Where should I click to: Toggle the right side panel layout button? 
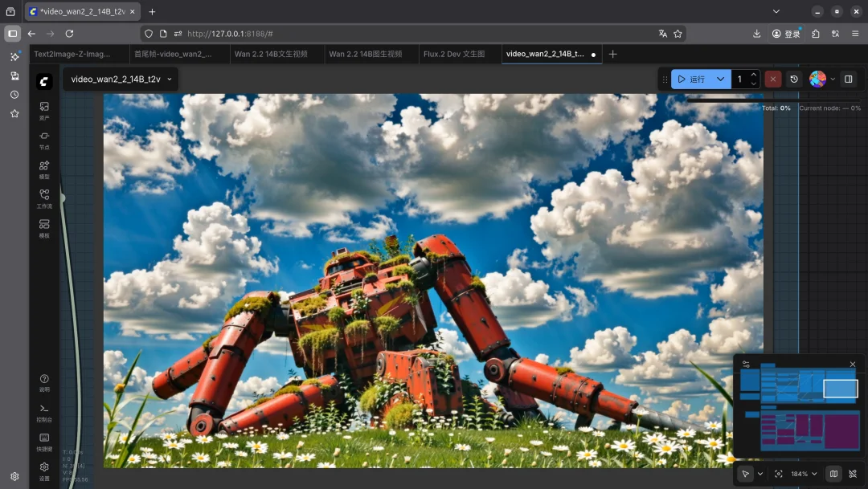pyautogui.click(x=848, y=79)
